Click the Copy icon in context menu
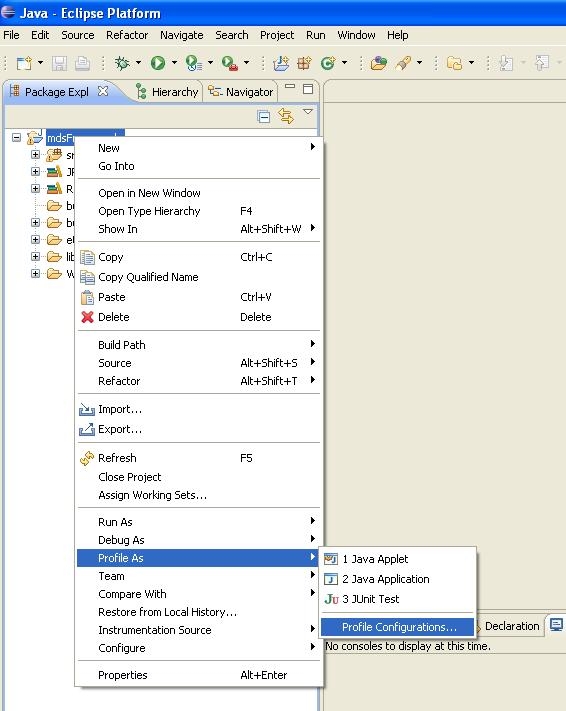This screenshot has width=566, height=711. 87,257
